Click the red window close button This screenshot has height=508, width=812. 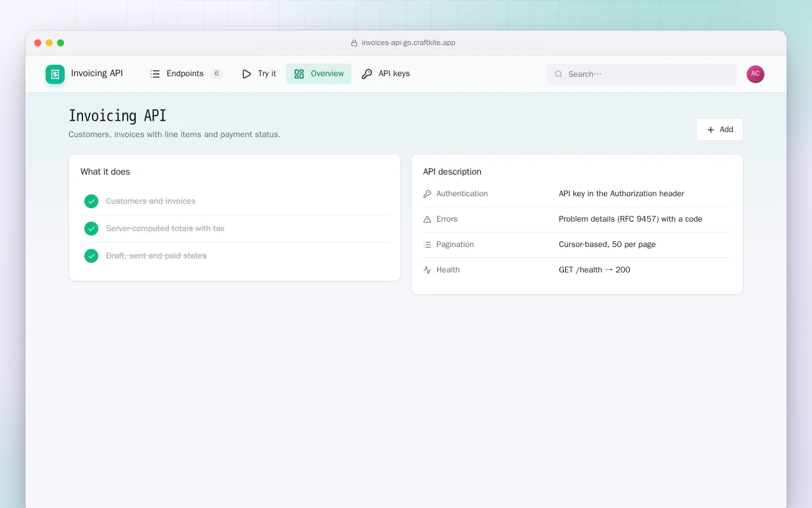[38, 43]
